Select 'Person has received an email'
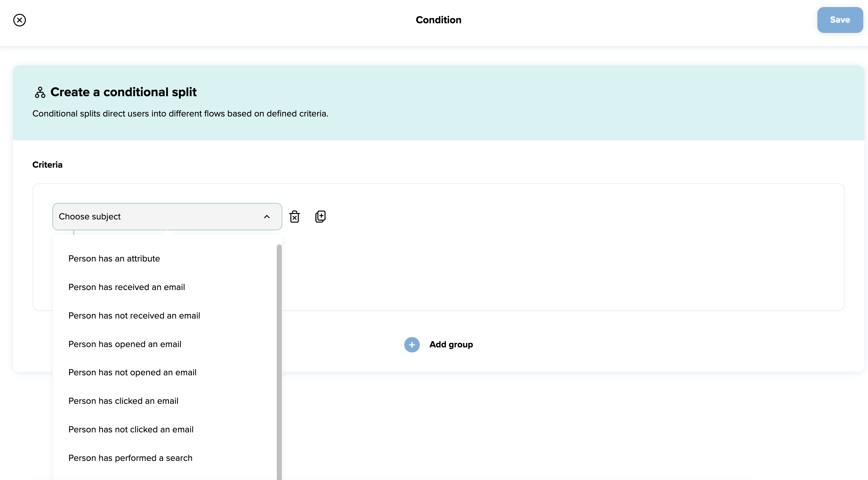The height and width of the screenshot is (480, 868). 127,287
